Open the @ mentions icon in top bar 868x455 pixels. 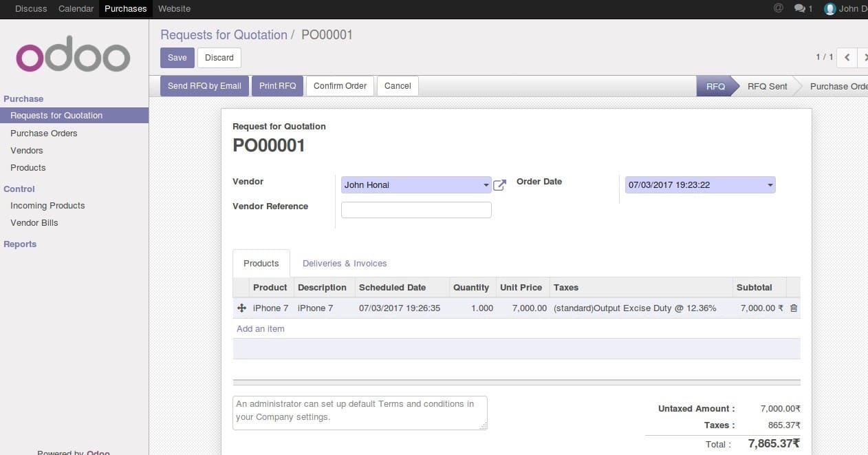(779, 8)
